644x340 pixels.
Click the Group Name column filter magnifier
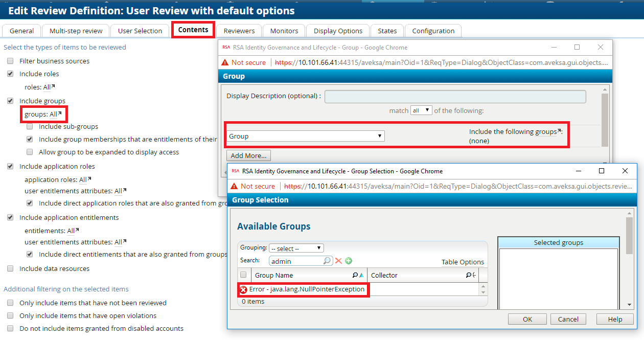pos(355,275)
